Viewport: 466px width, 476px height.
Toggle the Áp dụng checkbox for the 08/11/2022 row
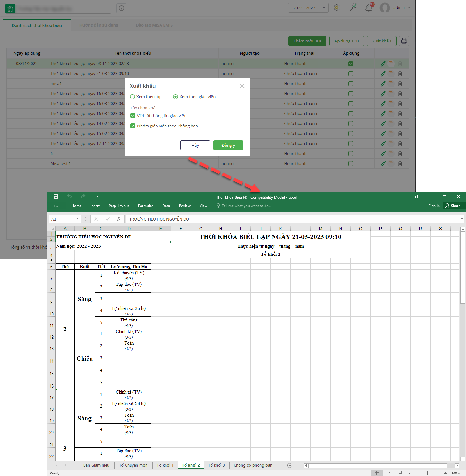[x=351, y=64]
